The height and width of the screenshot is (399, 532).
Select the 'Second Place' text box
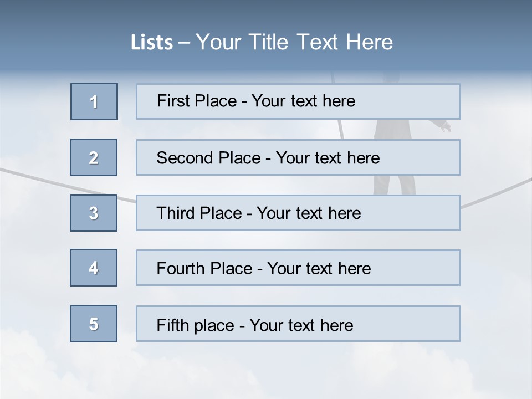(x=298, y=157)
